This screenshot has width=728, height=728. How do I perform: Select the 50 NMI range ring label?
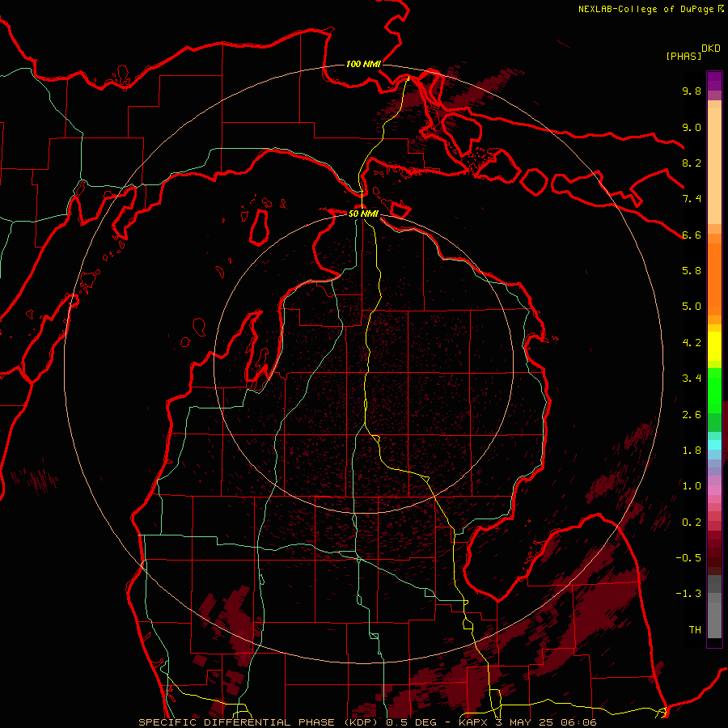point(363,214)
